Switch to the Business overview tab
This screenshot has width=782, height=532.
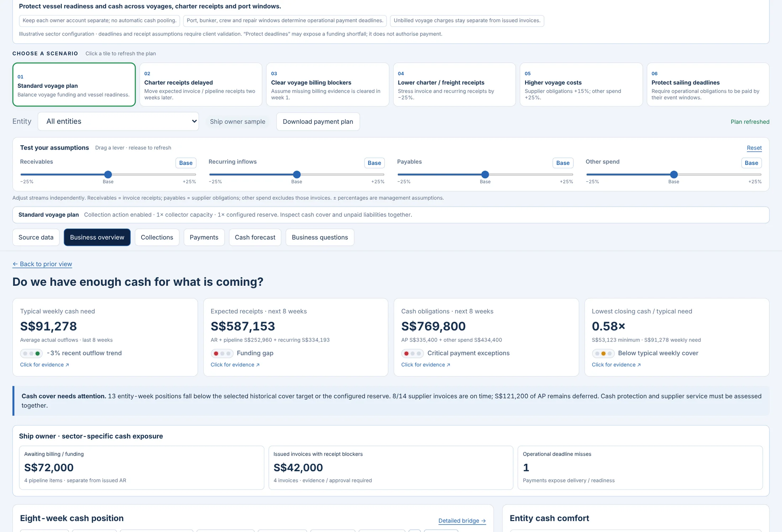point(97,237)
